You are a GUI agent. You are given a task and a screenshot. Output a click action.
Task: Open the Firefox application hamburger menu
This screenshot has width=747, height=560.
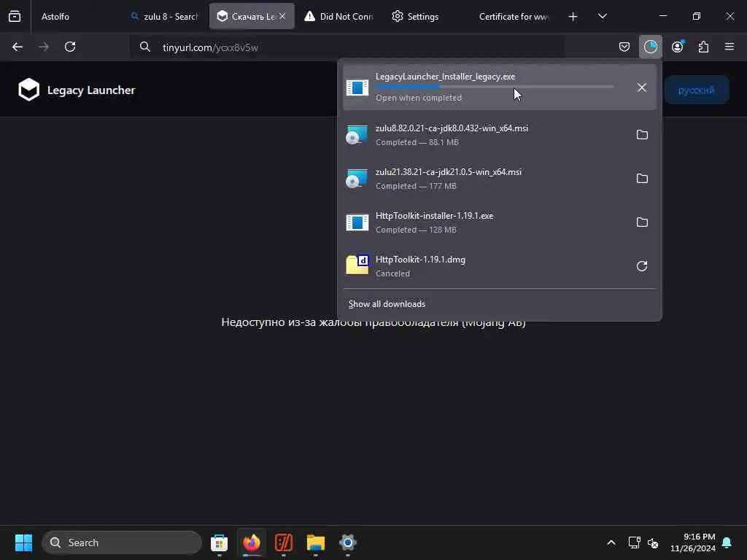[x=729, y=47]
